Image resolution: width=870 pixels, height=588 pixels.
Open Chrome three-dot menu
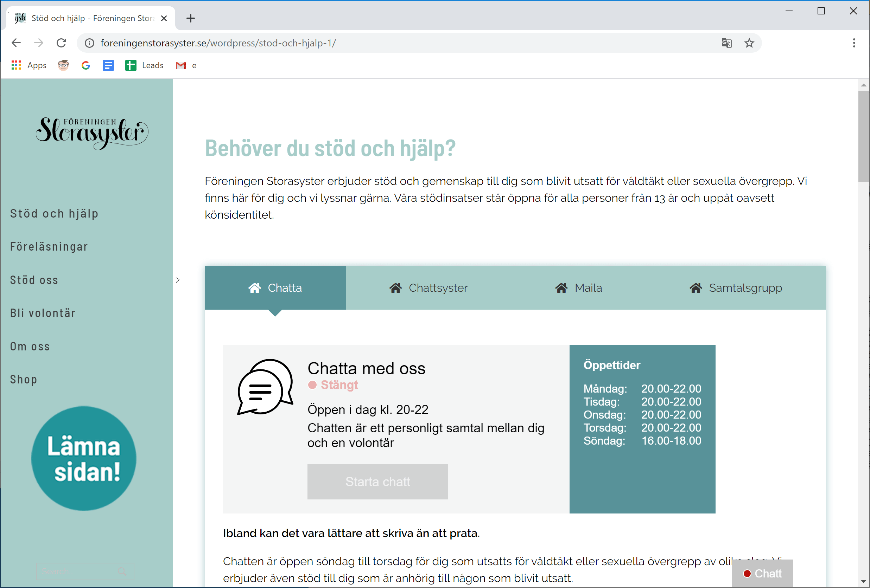854,43
